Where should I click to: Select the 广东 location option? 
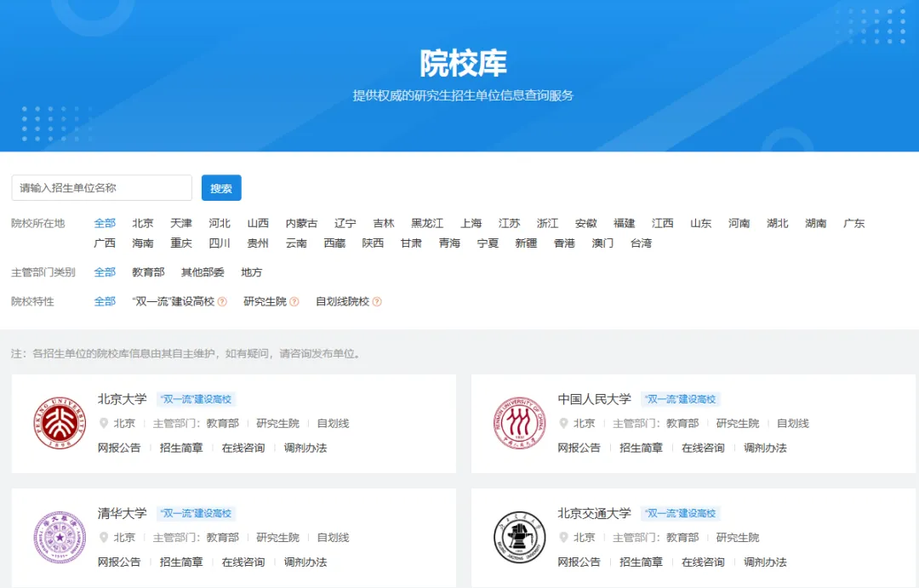pos(854,223)
